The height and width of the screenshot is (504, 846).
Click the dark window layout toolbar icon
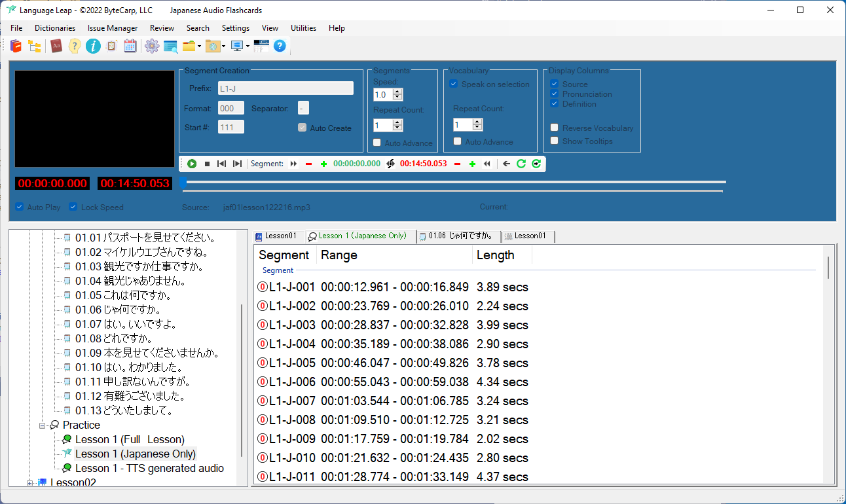[261, 46]
